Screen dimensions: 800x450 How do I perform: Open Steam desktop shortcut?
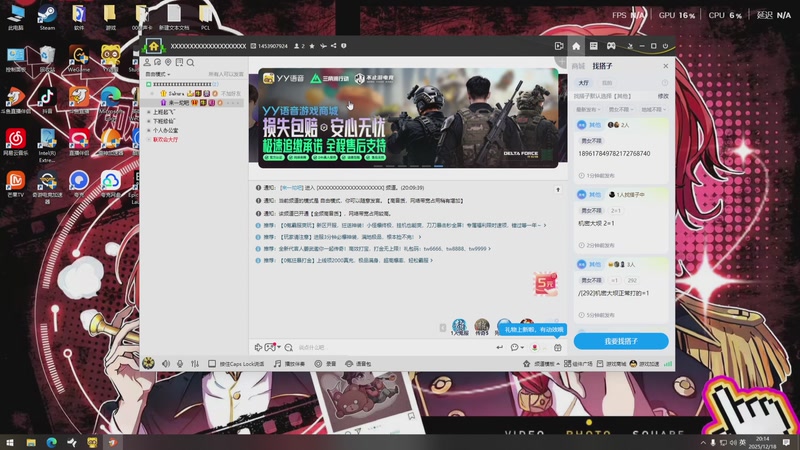click(x=47, y=16)
